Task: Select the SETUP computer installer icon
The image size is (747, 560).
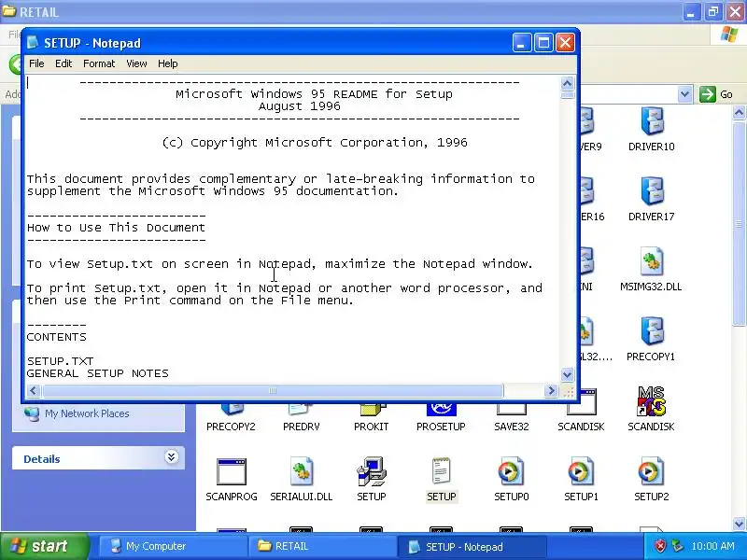Action: click(372, 471)
